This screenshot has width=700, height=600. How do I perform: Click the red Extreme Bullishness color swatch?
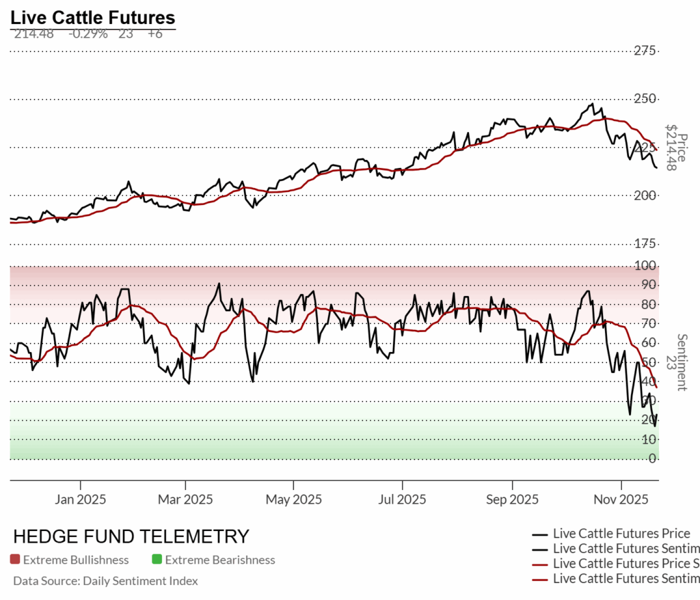pos(15,560)
